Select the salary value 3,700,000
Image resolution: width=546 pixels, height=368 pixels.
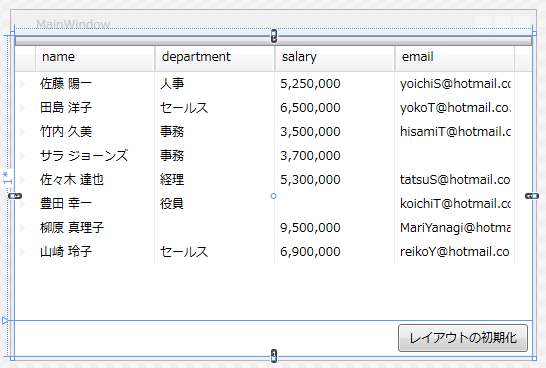(310, 156)
